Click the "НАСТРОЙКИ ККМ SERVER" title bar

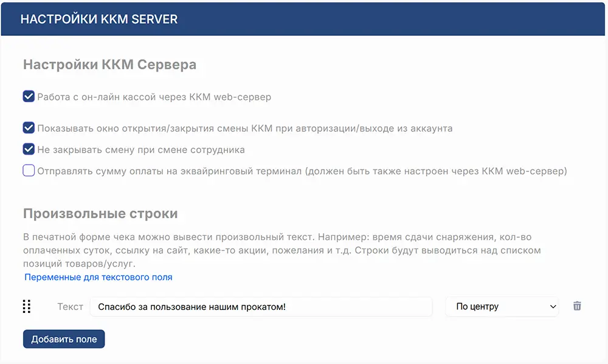point(99,19)
